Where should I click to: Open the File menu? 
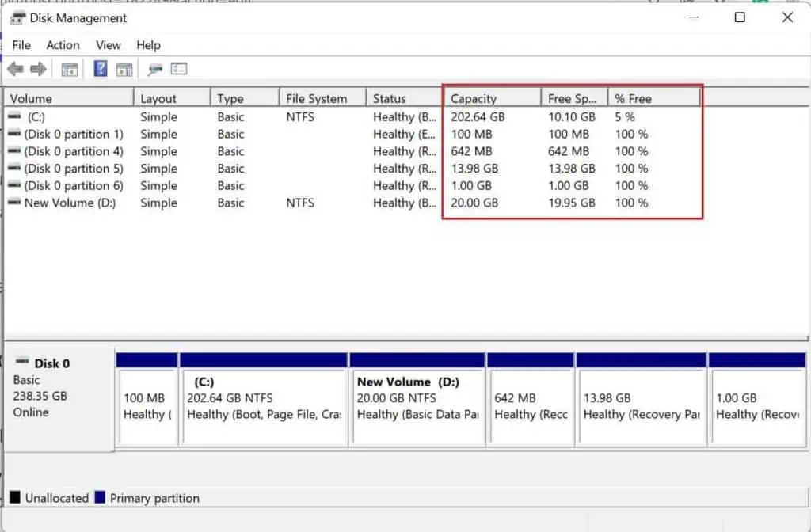(21, 45)
